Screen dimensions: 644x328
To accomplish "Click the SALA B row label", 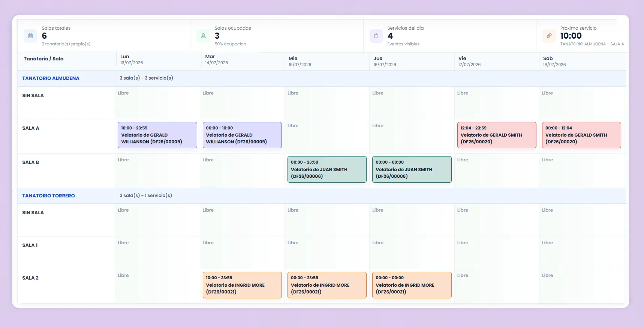I will click(x=30, y=162).
